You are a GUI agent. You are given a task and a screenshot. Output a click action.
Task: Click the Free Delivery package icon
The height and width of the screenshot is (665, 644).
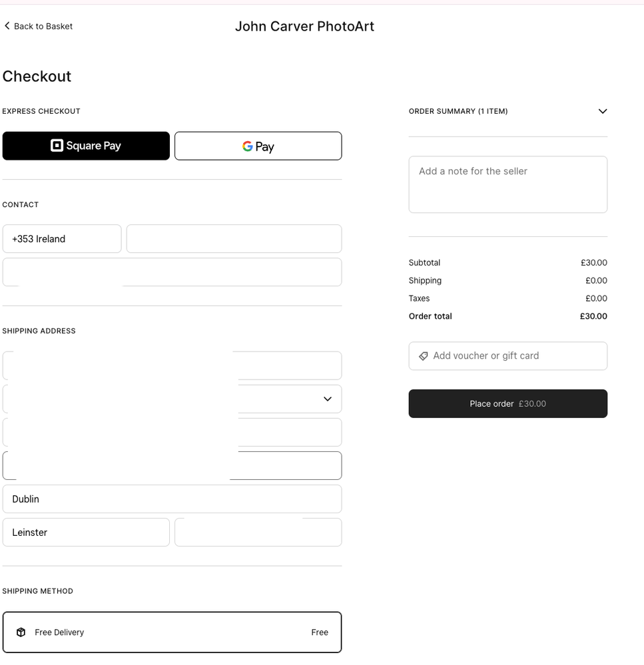21,632
